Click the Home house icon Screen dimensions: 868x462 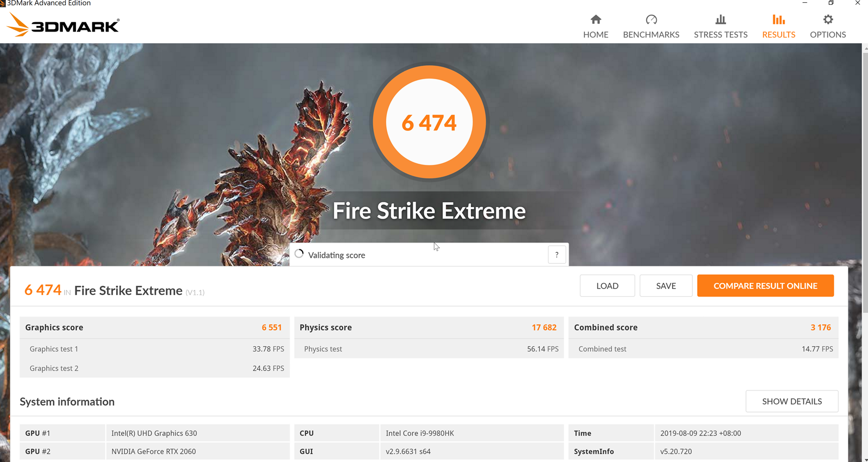click(x=596, y=20)
